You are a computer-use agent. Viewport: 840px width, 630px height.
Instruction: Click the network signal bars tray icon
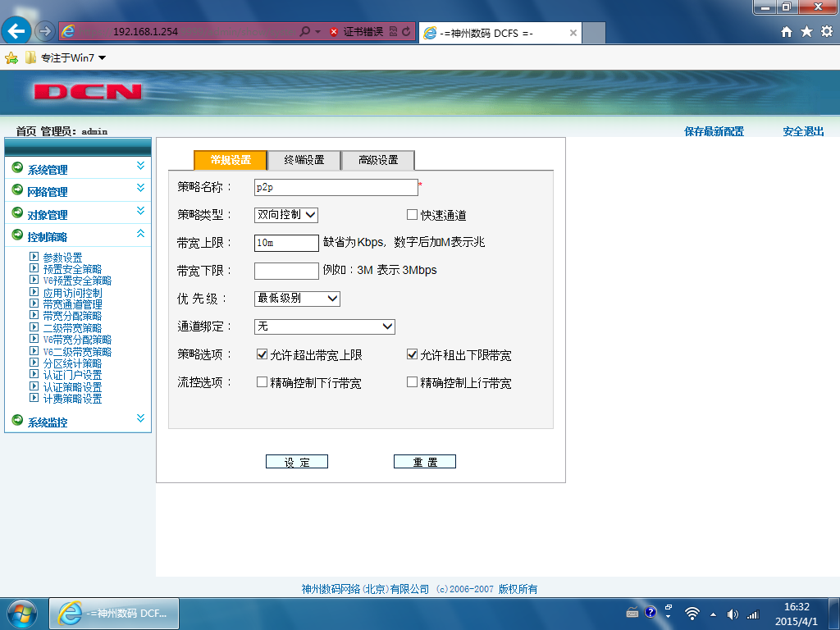click(753, 614)
